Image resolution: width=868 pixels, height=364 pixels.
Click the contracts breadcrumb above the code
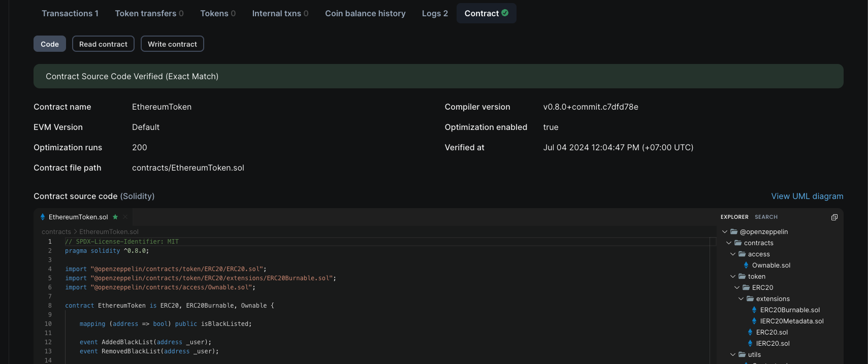pos(56,231)
